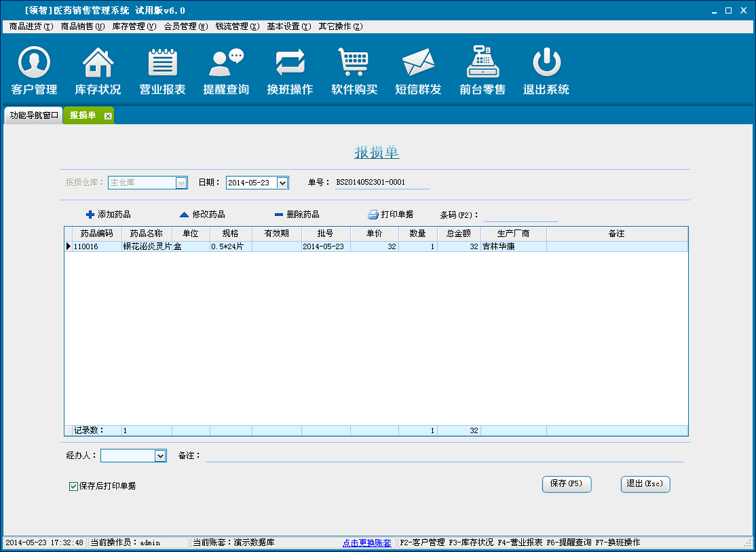Open the 商品进货 menu
The height and width of the screenshot is (552, 756).
[x=31, y=26]
